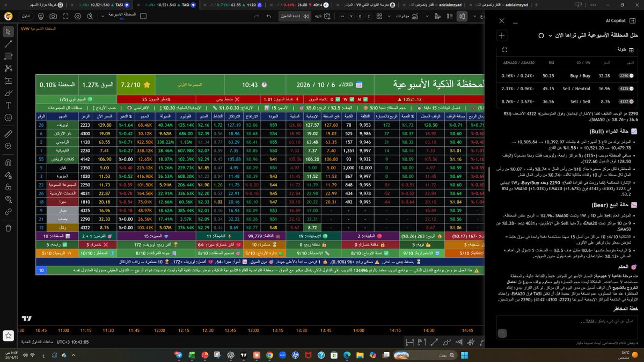Take a chart snapshot with camera icon
The width and height of the screenshot is (644, 362).
[54, 16]
